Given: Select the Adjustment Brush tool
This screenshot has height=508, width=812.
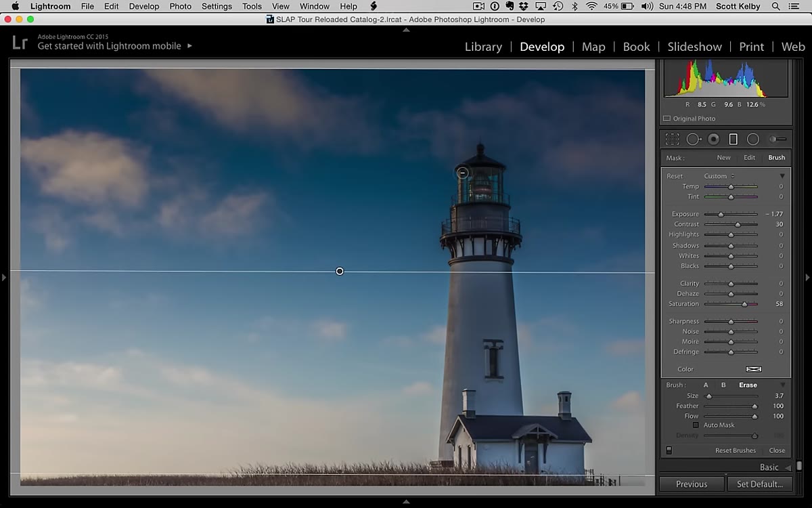Looking at the screenshot, I should [x=778, y=139].
